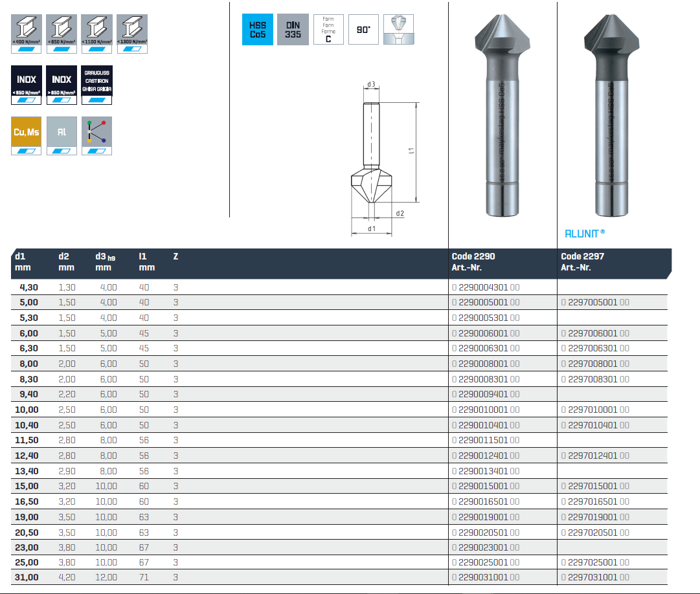The width and height of the screenshot is (700, 594).
Task: Click the Form C badge
Action: [328, 30]
